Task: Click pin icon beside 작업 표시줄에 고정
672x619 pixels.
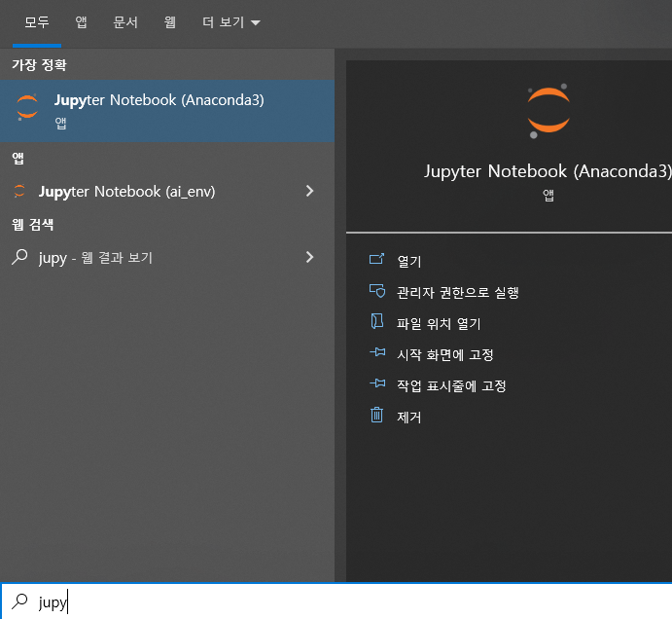Action: (x=377, y=383)
